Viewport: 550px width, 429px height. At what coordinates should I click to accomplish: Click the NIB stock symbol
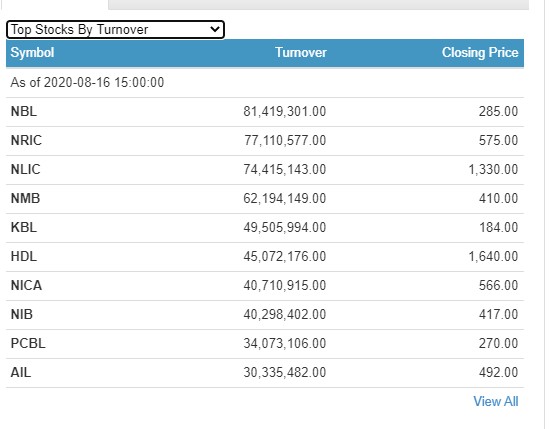(x=22, y=315)
